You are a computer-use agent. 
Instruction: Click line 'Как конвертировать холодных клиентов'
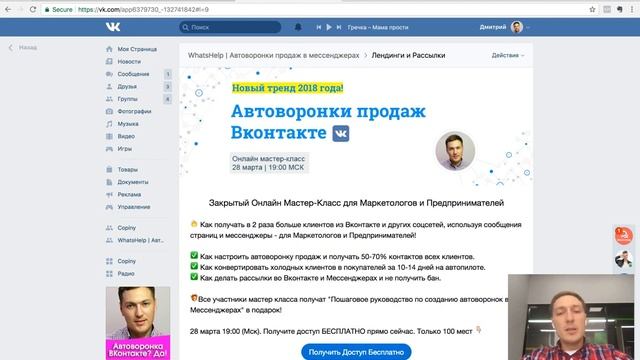[342, 267]
